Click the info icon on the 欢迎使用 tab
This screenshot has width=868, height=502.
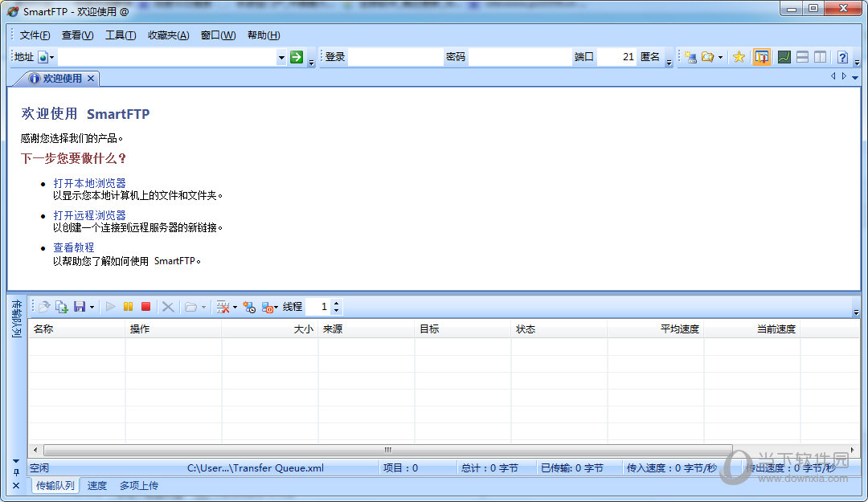pyautogui.click(x=35, y=79)
